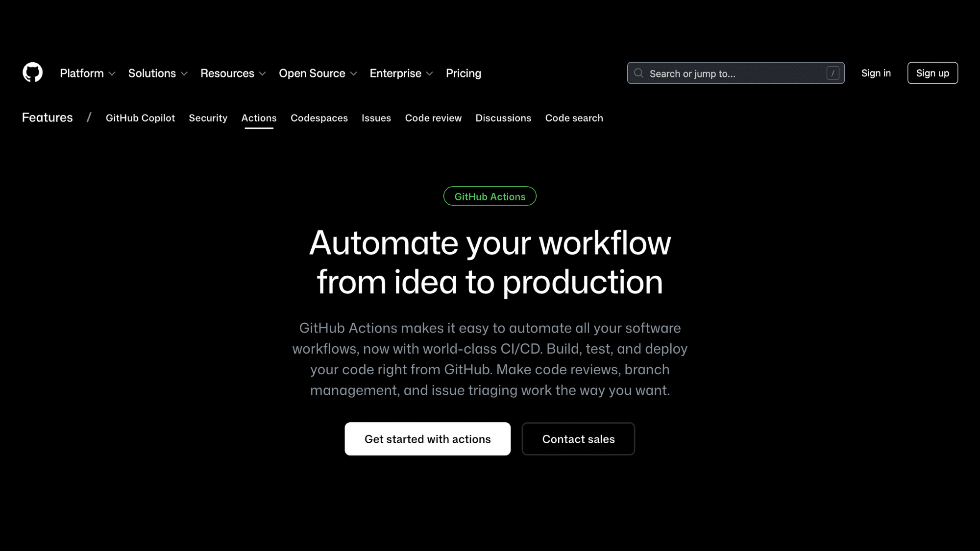Open the Issues features tab
The image size is (980, 551).
point(376,118)
